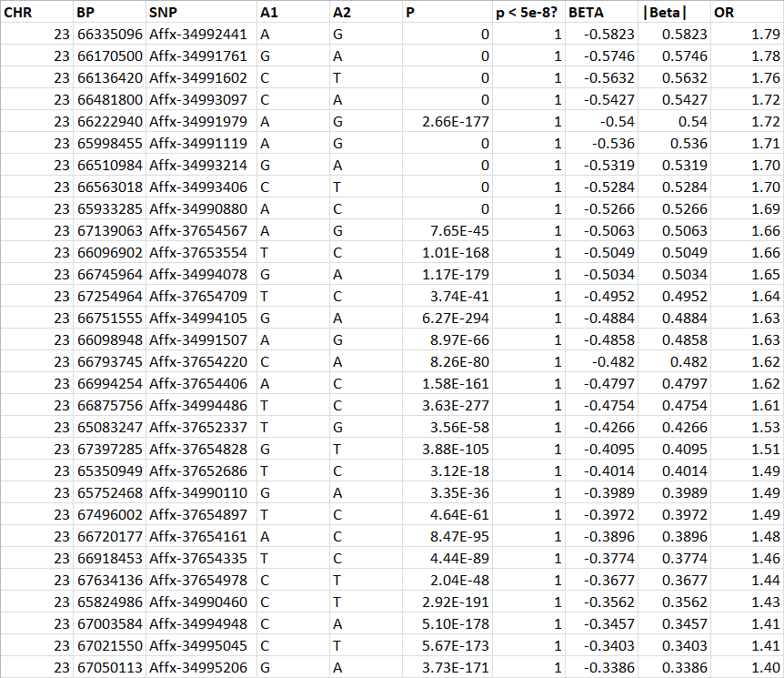784x678 pixels.
Task: Click the cell with P value 2.66E-177
Action: (x=447, y=122)
